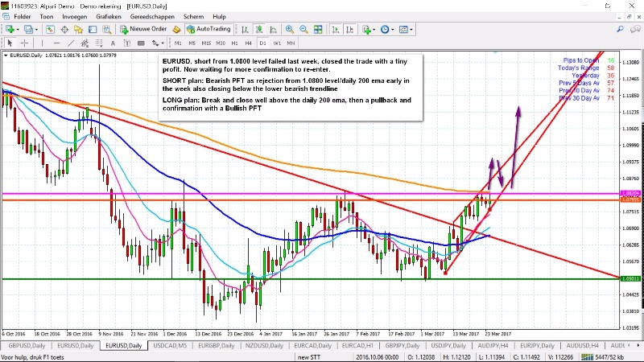Switch to candlestick chart mode

pyautogui.click(x=259, y=29)
